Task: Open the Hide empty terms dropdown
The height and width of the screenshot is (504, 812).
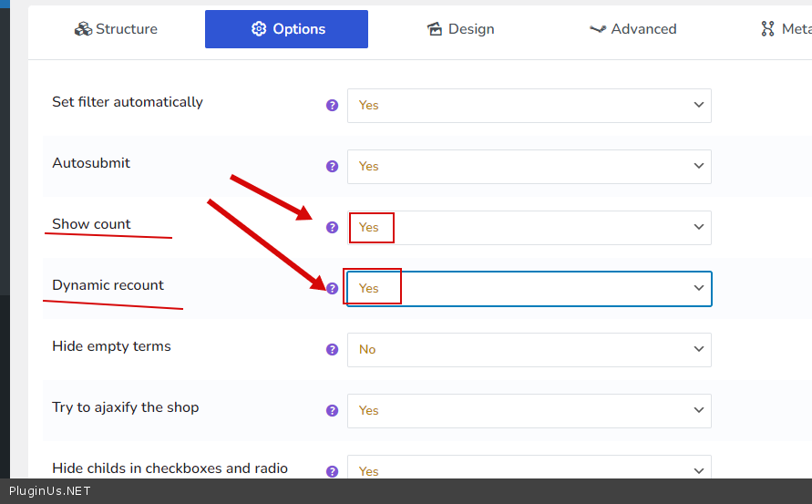Action: click(529, 349)
